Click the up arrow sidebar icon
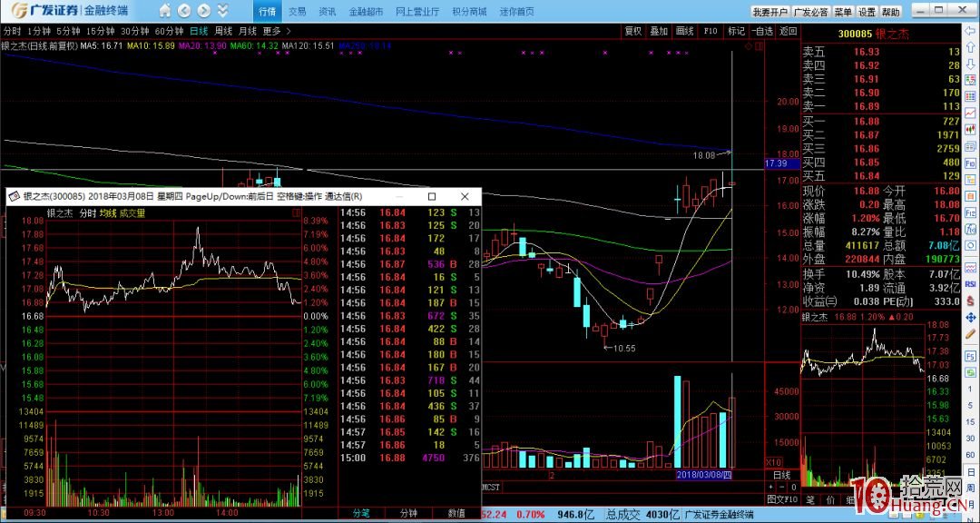This screenshot has width=980, height=523. (971, 47)
